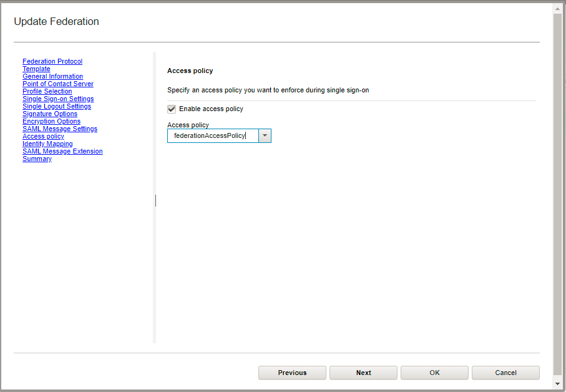
Task: Open Point of Contact Server settings
Action: 58,84
